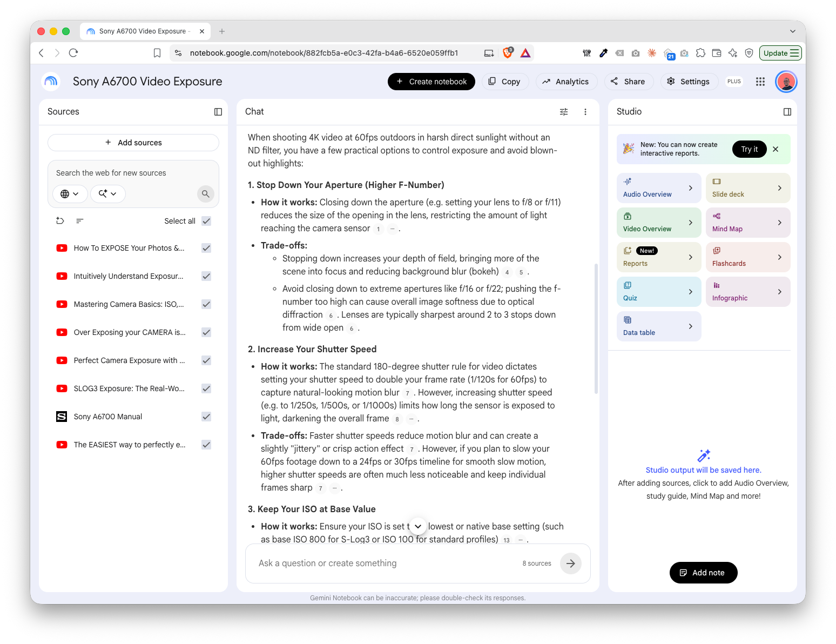Image resolution: width=836 pixels, height=644 pixels.
Task: Uncheck the Sony A6700 Manual checkbox
Action: point(206,417)
